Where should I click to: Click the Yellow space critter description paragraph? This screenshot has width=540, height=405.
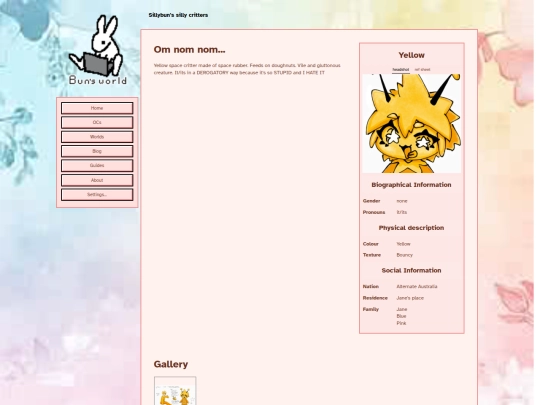pos(247,69)
